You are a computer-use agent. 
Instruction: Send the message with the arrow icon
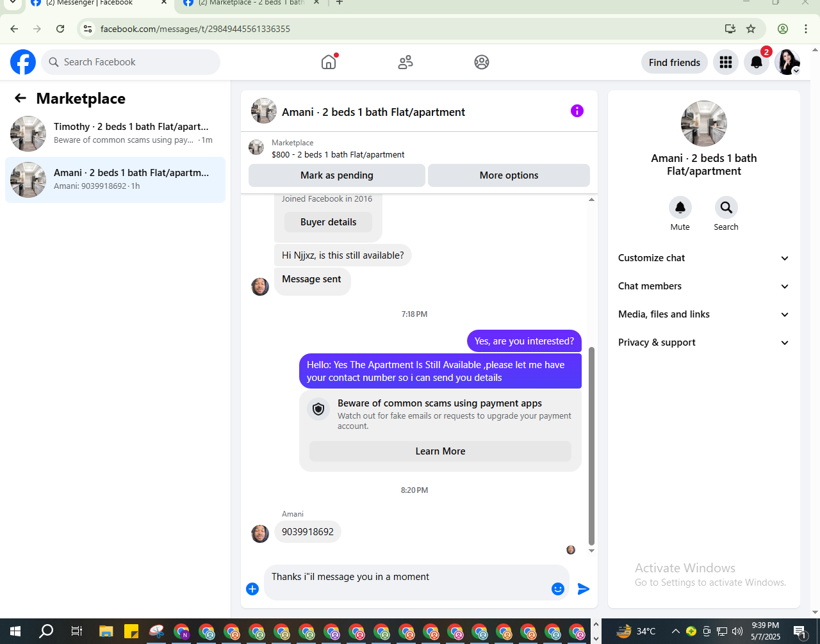[x=584, y=589]
